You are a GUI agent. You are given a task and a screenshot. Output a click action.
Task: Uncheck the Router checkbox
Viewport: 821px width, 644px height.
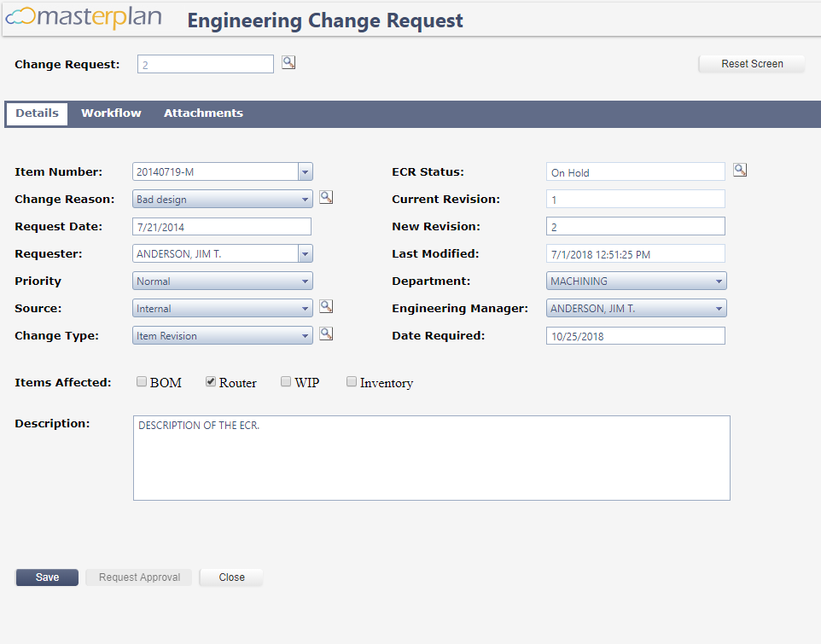(x=211, y=381)
